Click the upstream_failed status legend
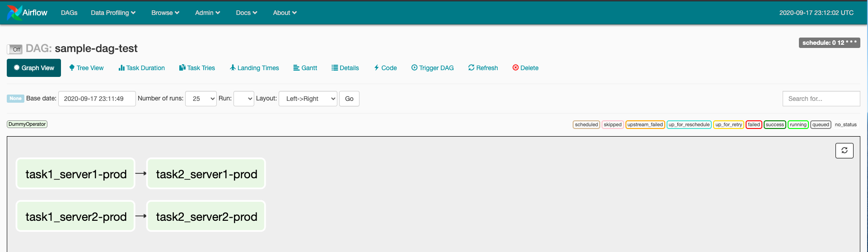The height and width of the screenshot is (252, 868). (x=645, y=124)
